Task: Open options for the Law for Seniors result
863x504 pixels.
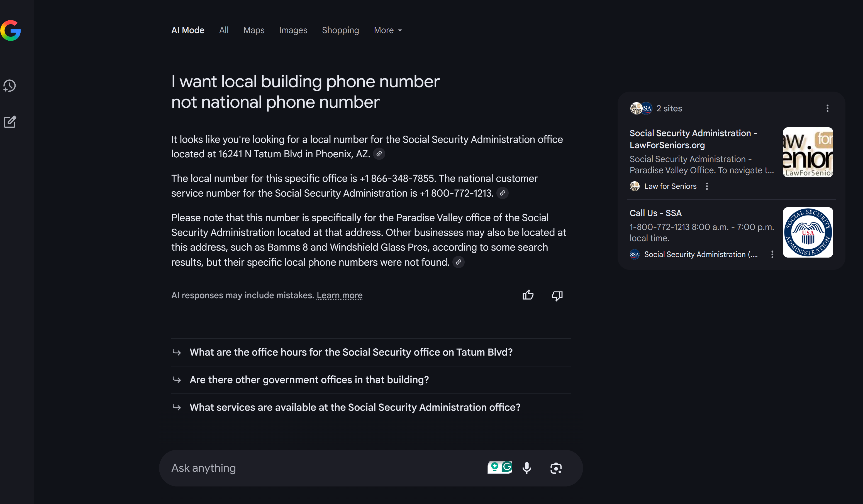Action: 707,186
